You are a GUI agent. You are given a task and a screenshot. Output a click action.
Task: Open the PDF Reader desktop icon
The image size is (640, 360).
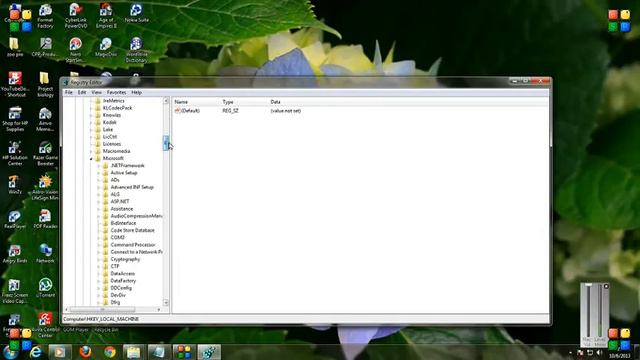45,219
